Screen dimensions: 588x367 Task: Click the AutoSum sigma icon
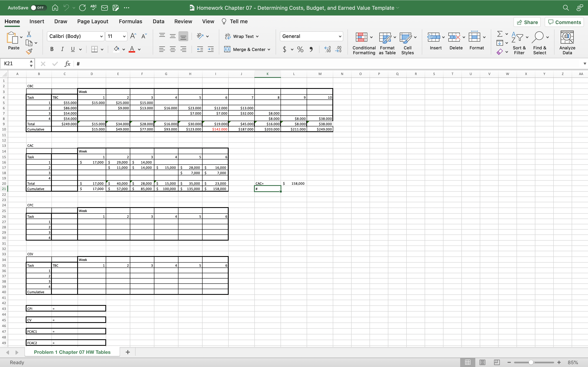500,34
